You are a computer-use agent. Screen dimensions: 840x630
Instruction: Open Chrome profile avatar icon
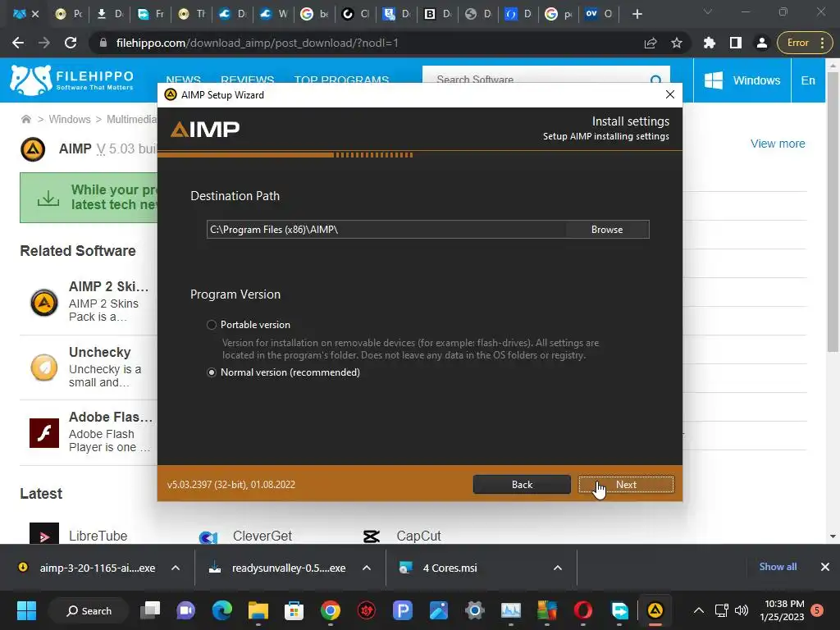pyautogui.click(x=762, y=43)
